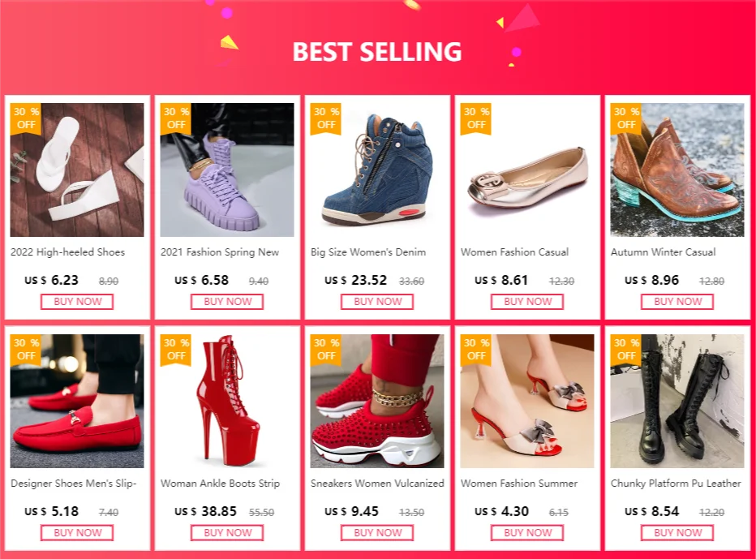The width and height of the screenshot is (756, 559).
Task: Open the "Women Fashion Summer" product title
Action: coord(519,484)
